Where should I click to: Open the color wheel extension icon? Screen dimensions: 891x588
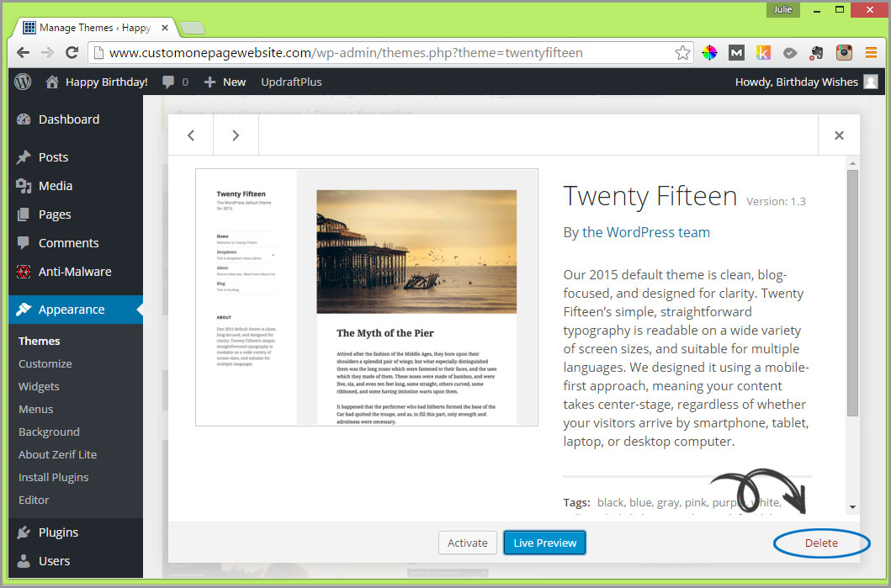(709, 53)
